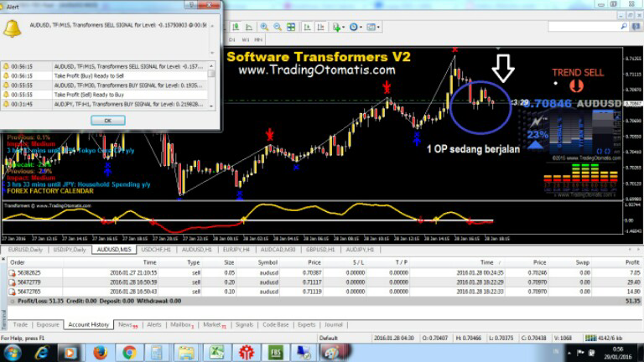The width and height of the screenshot is (644, 362).
Task: Open the Windows Start menu
Action: point(13,353)
